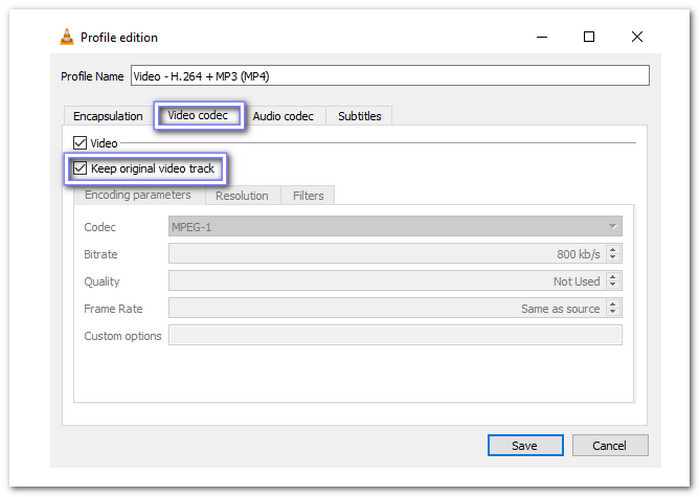Toggle the Video checkbox
700x497 pixels.
80,143
